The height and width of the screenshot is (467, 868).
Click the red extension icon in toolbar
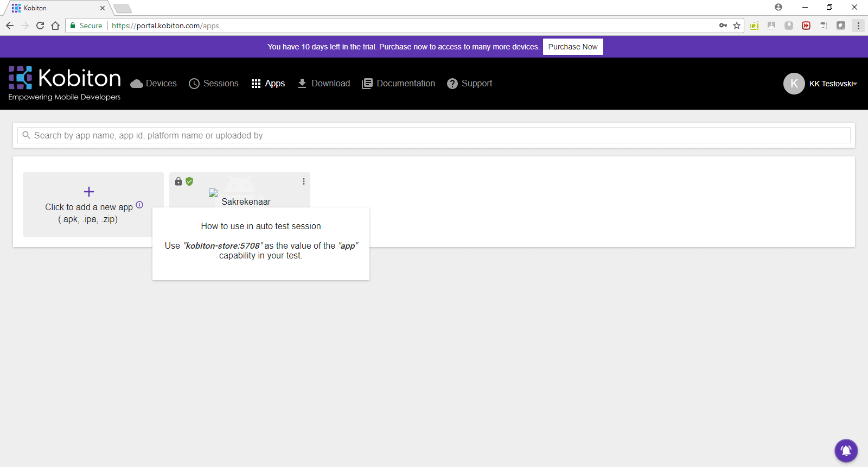tap(806, 26)
